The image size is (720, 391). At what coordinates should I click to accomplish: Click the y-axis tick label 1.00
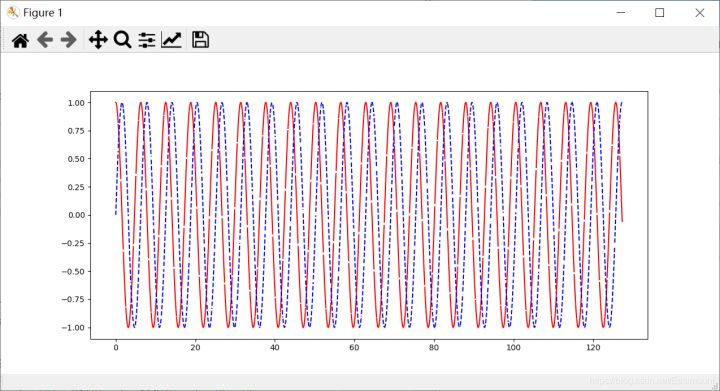click(x=76, y=103)
